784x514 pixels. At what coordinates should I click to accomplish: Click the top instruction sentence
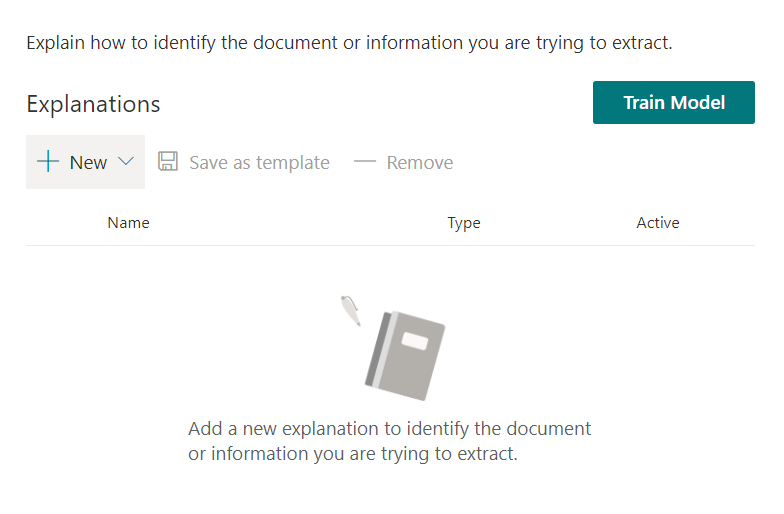(x=348, y=43)
